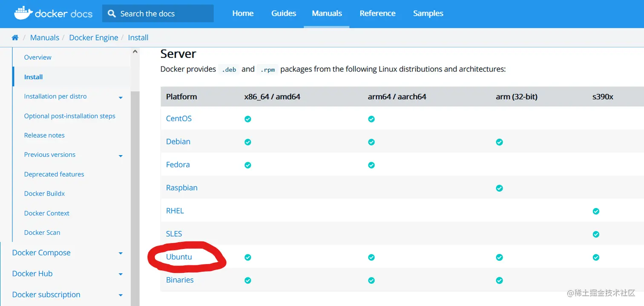Click Binaries x86_64 checkmark icon

click(248, 280)
